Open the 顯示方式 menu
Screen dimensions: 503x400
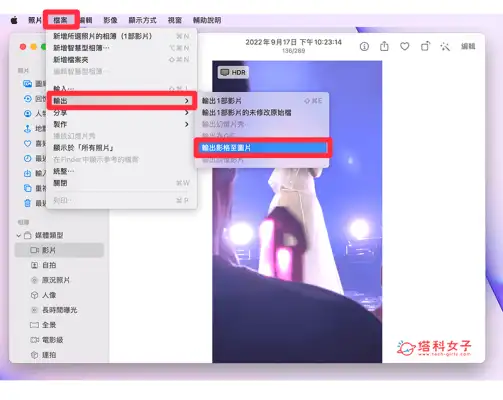pos(142,20)
